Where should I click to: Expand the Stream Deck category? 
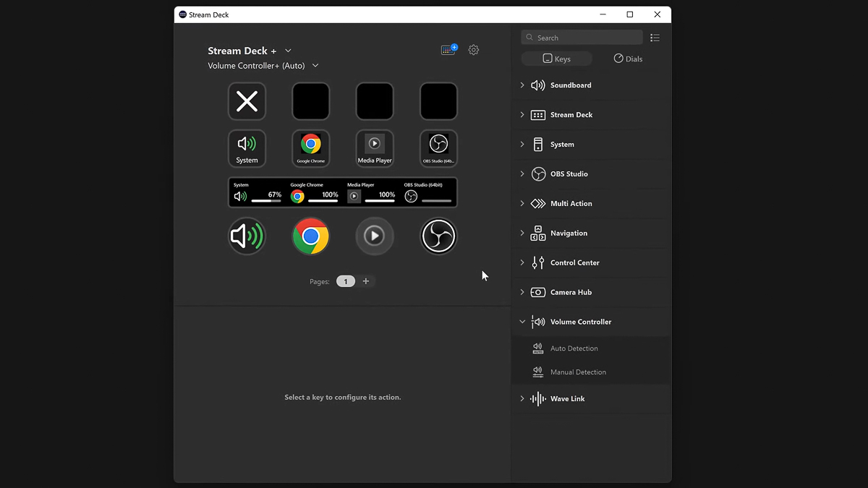click(x=522, y=115)
